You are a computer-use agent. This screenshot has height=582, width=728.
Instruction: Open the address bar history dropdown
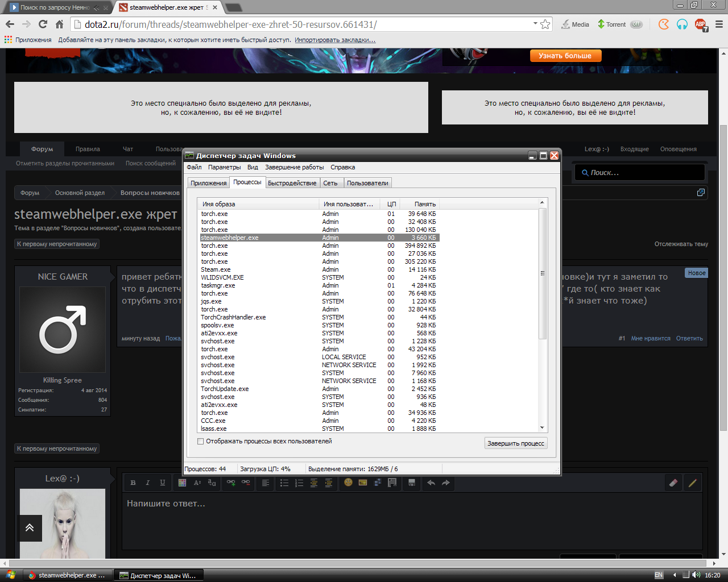click(535, 24)
